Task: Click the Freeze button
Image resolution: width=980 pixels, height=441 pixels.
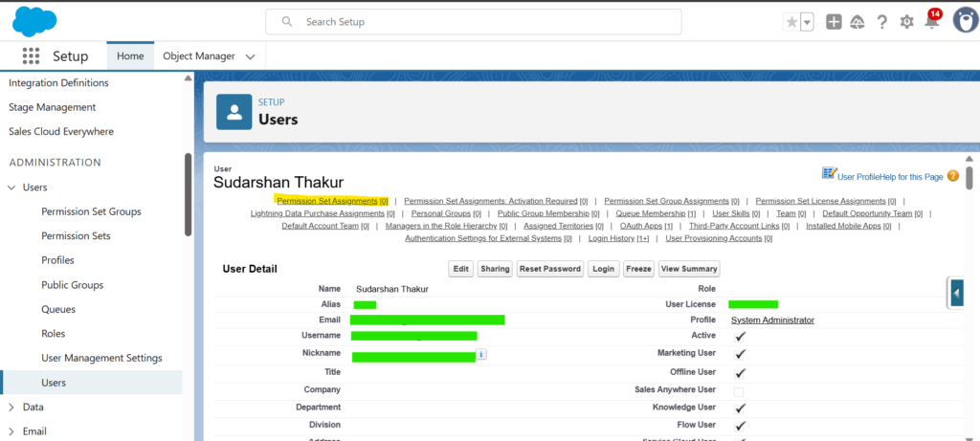Action: point(638,269)
